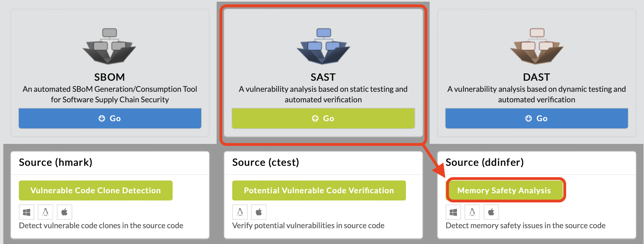Select the SAST title heading
Screen dimensions: 644x244
pyautogui.click(x=323, y=77)
